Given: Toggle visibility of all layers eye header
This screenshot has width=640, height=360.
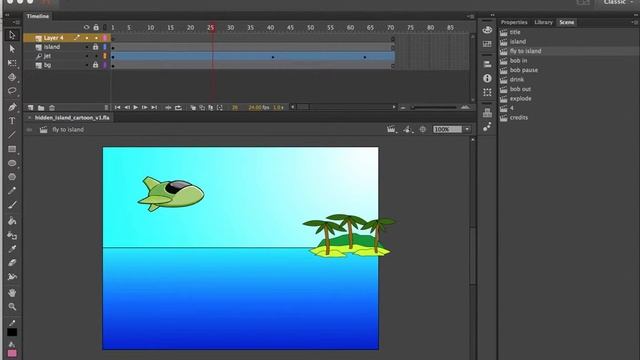Looking at the screenshot, I should point(86,28).
